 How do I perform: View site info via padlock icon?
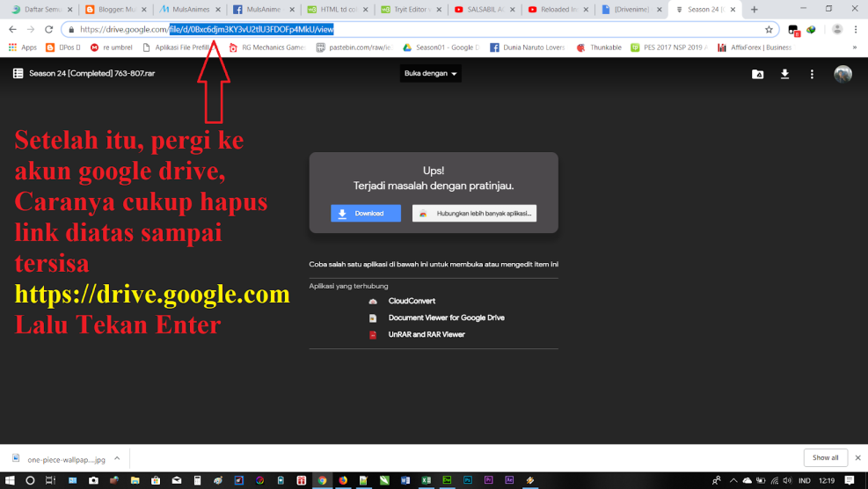pyautogui.click(x=71, y=30)
